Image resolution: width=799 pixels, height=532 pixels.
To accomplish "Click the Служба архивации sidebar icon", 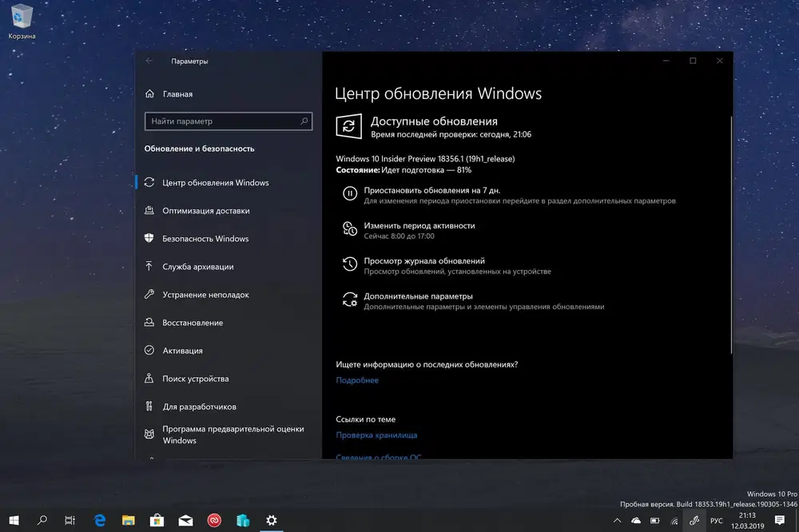I will [149, 266].
